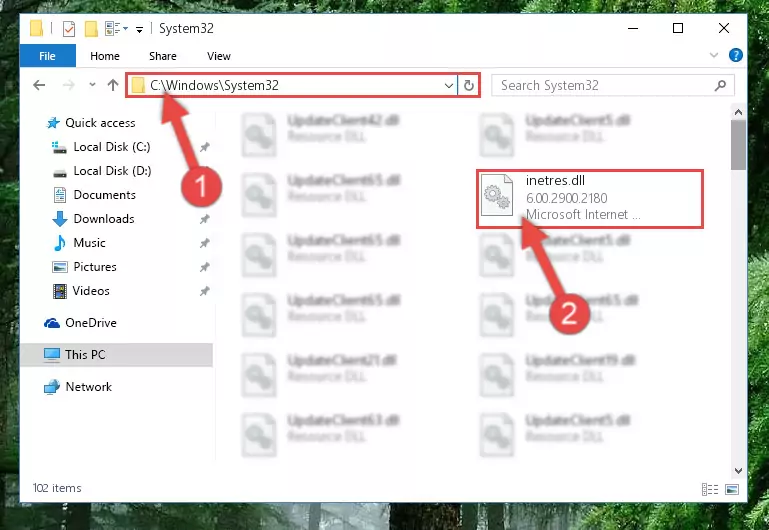The image size is (769, 530).
Task: Click the pin icon next to Downloads
Action: point(205,219)
